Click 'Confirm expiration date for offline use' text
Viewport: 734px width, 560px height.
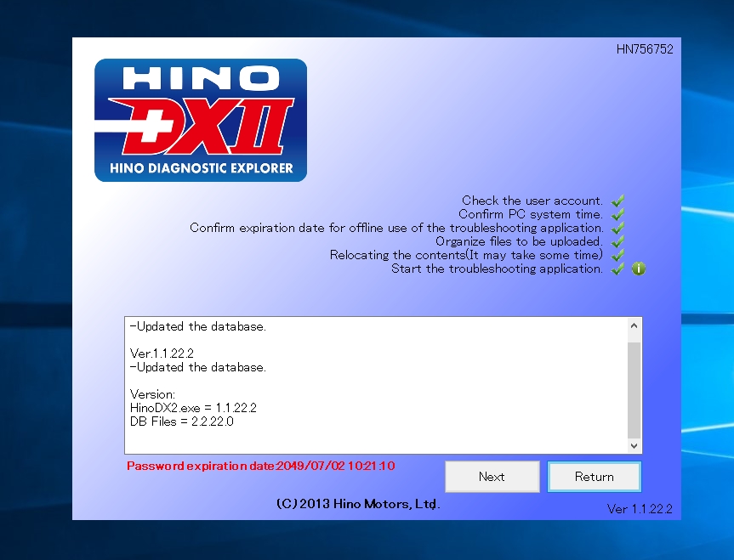[396, 228]
